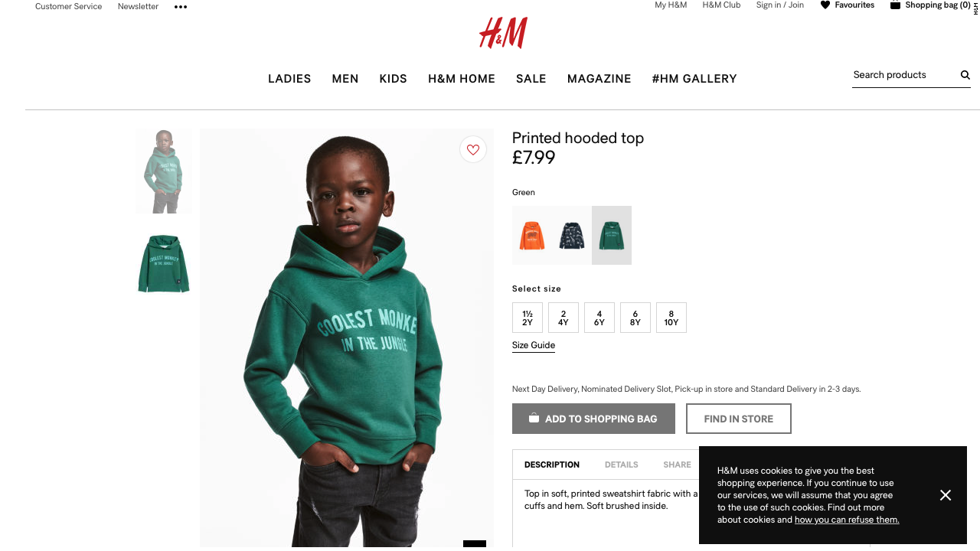The image size is (980, 551).
Task: Choose size 8-10Y
Action: tap(671, 318)
